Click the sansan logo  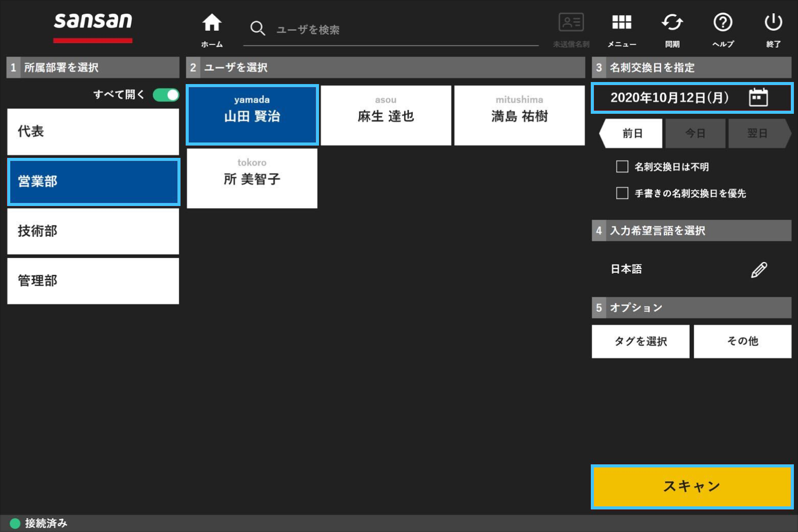click(93, 27)
